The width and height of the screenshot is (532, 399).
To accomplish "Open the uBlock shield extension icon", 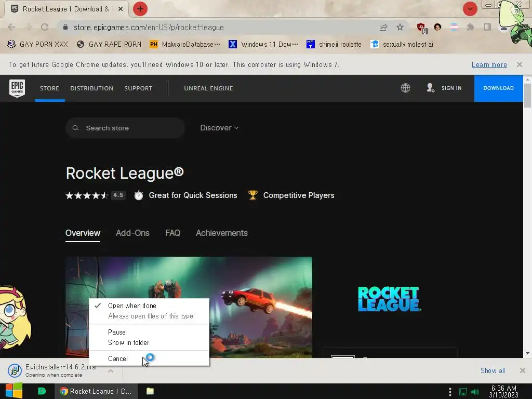I will pos(422,28).
